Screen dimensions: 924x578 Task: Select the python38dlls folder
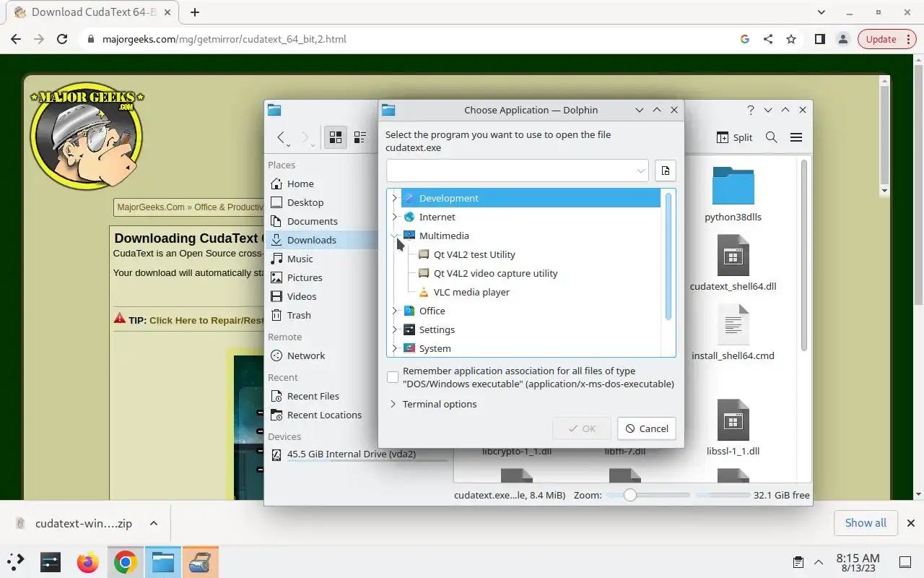(733, 194)
